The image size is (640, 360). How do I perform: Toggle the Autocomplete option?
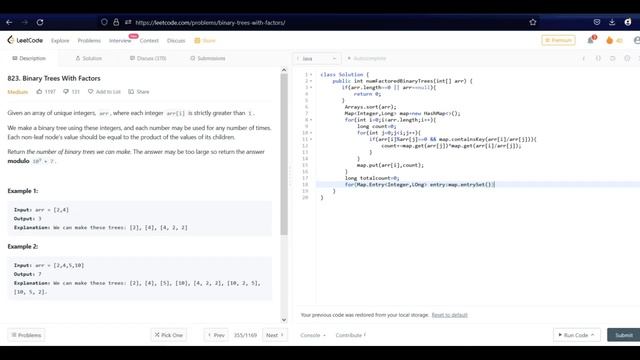coord(366,58)
